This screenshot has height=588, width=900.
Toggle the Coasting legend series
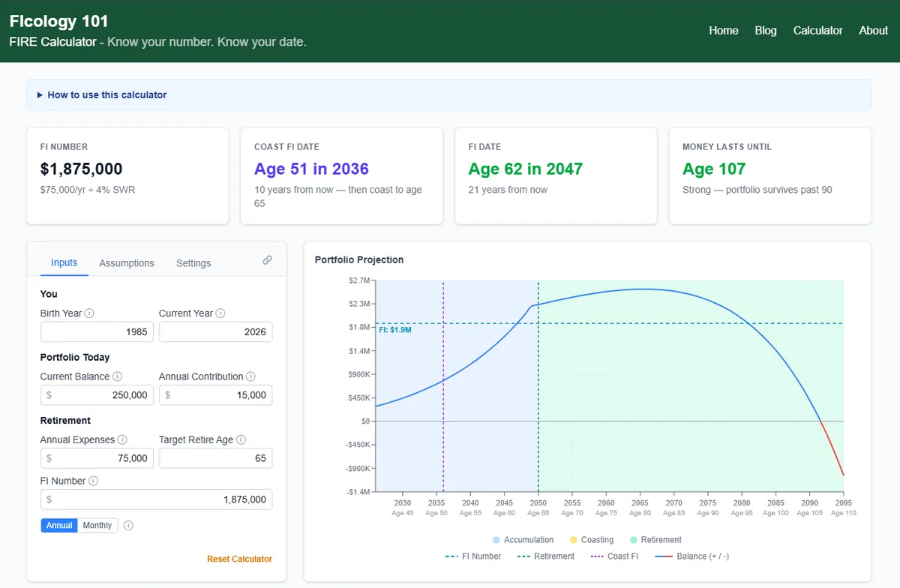(x=592, y=540)
